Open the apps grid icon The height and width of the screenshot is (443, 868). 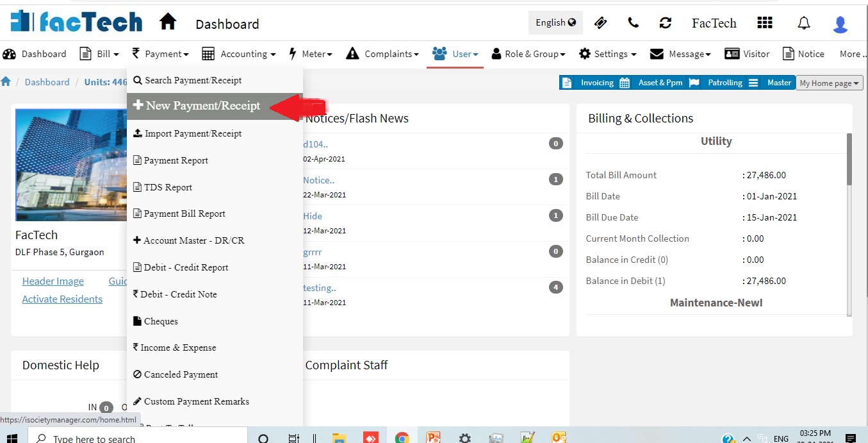[x=765, y=23]
